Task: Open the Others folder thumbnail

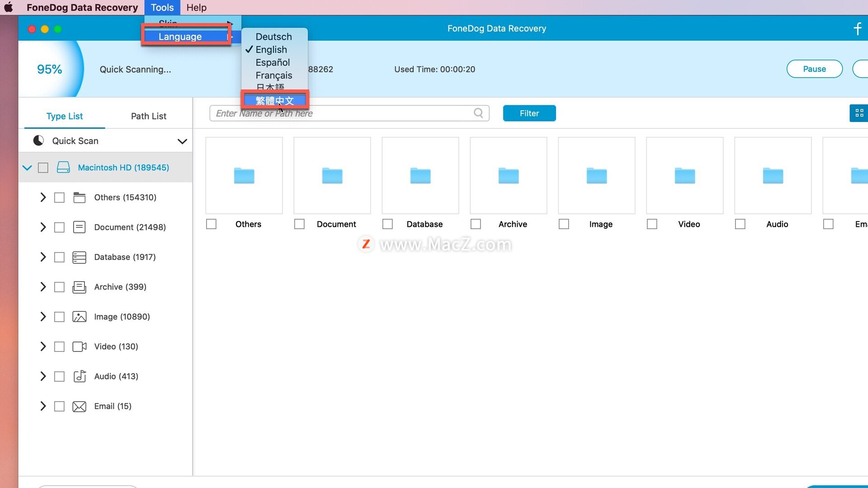Action: click(244, 175)
